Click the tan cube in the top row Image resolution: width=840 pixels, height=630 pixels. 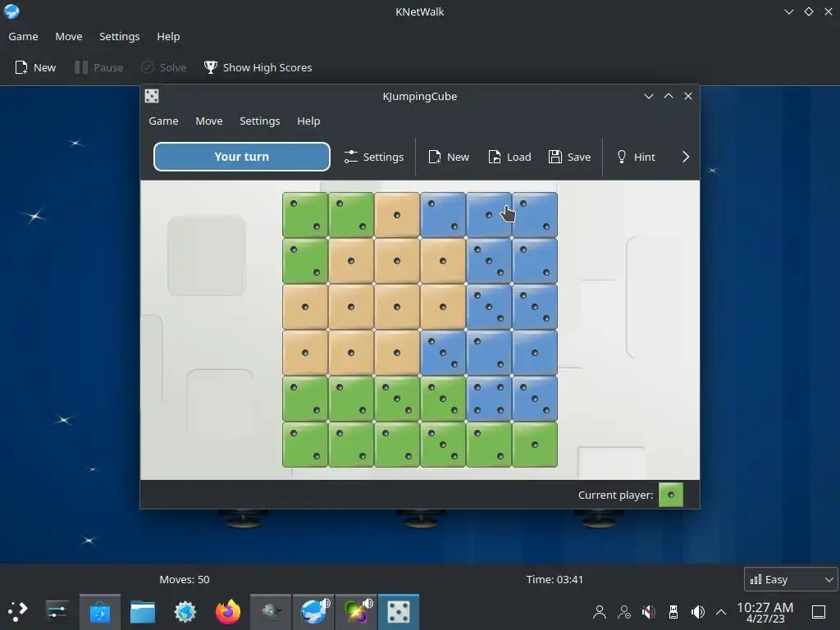tap(397, 215)
